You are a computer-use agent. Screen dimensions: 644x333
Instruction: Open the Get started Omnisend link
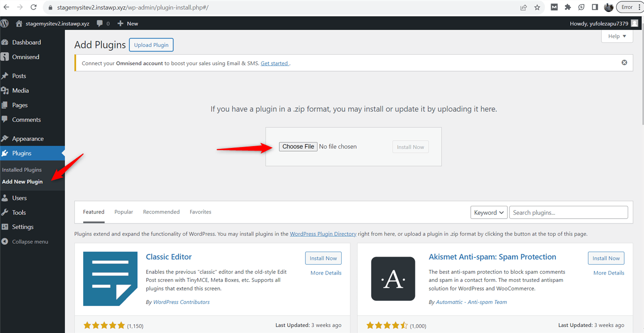274,63
